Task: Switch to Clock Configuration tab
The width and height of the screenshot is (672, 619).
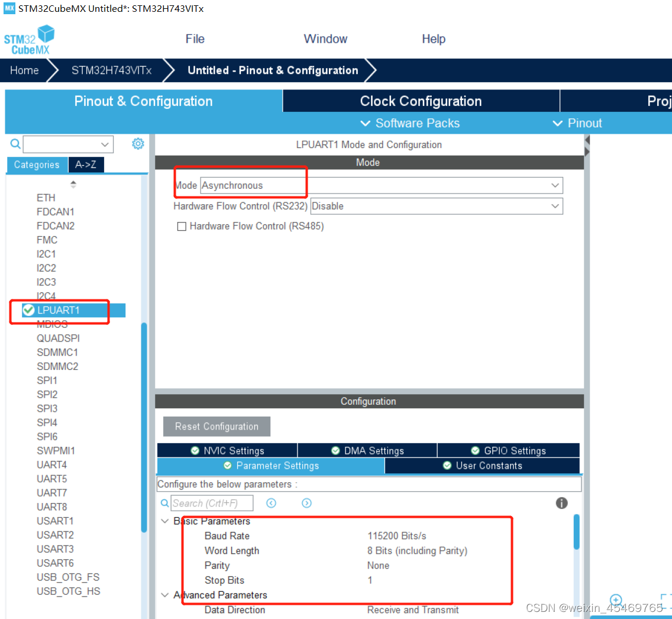Action: click(x=421, y=101)
